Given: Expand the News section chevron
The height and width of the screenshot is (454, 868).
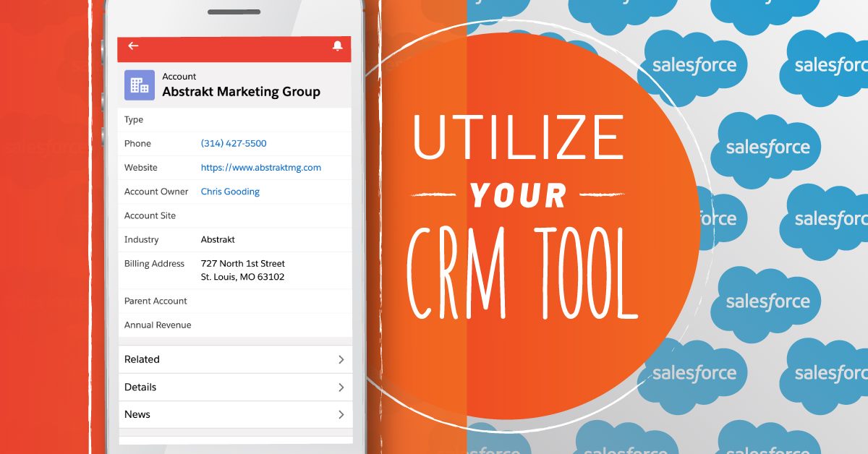Looking at the screenshot, I should 341,415.
